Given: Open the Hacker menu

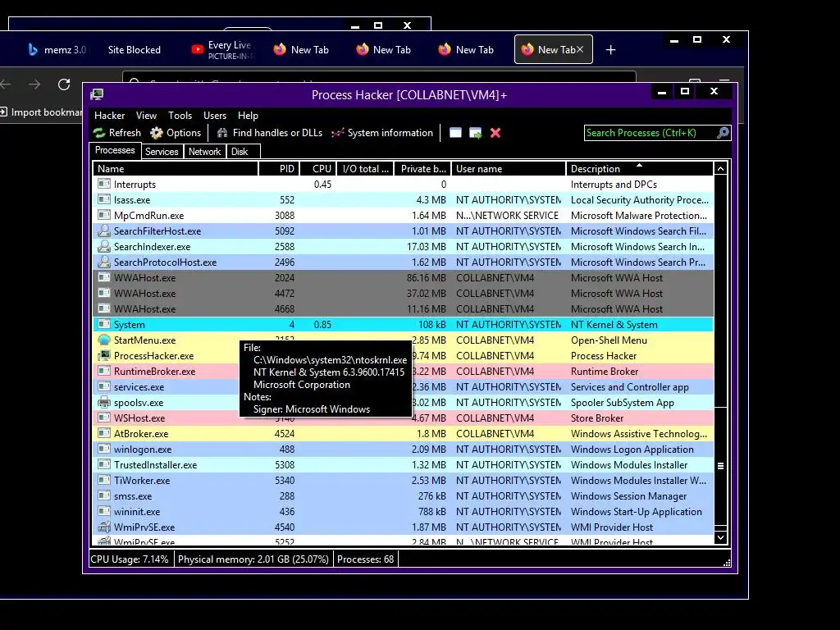Looking at the screenshot, I should (109, 116).
